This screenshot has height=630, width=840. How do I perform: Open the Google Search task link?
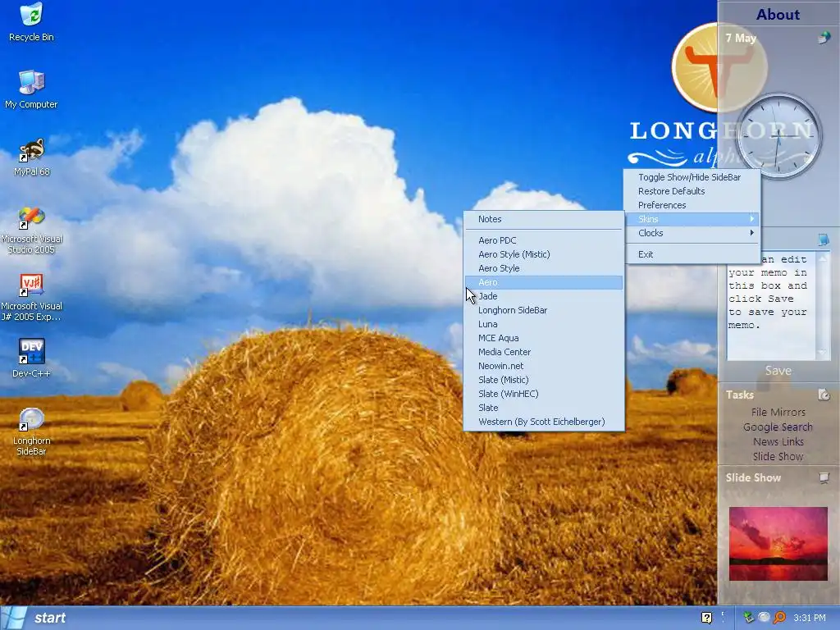pos(778,427)
